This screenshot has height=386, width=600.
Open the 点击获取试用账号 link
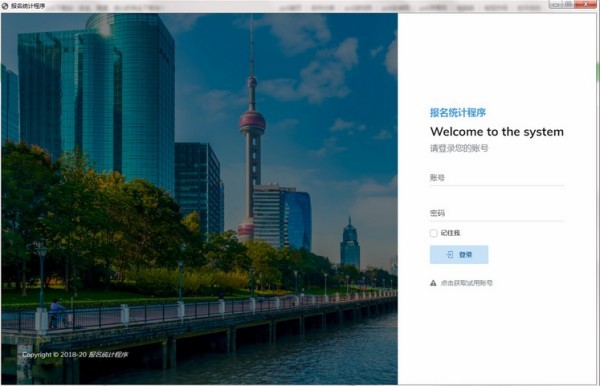pos(466,283)
